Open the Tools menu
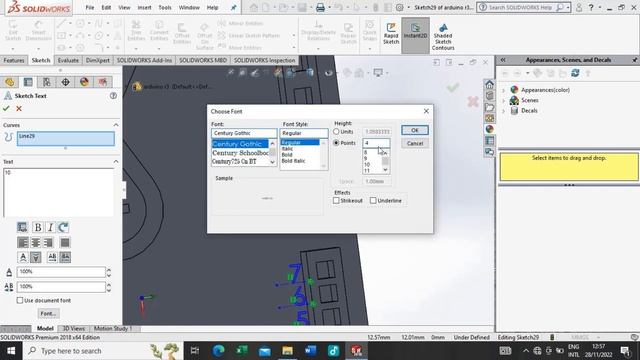 pos(165,8)
